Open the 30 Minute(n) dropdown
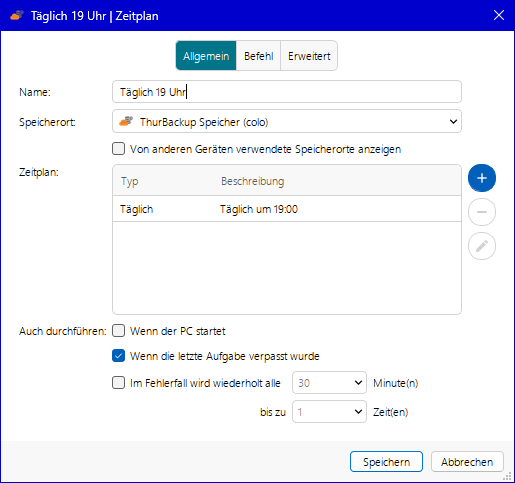The width and height of the screenshot is (515, 483). (x=329, y=383)
